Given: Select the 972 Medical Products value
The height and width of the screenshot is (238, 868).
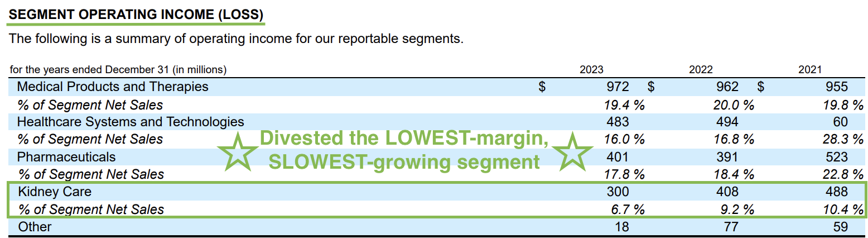Looking at the screenshot, I should [x=618, y=87].
